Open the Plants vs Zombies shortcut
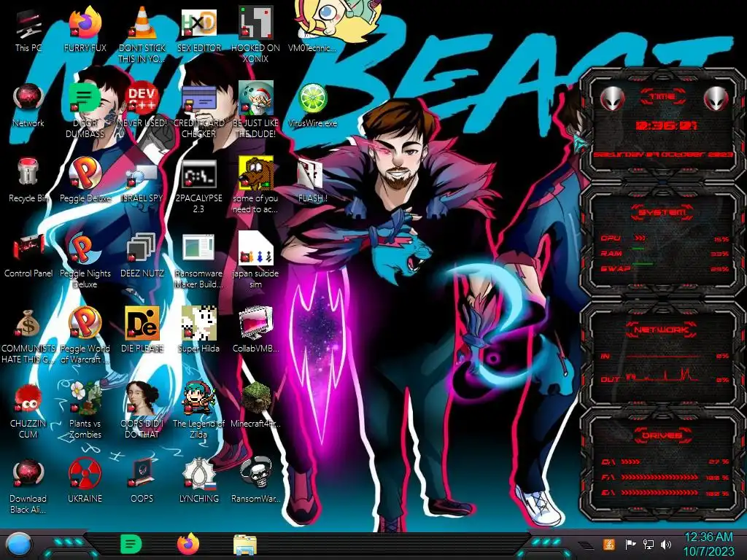747x560 pixels. point(85,398)
